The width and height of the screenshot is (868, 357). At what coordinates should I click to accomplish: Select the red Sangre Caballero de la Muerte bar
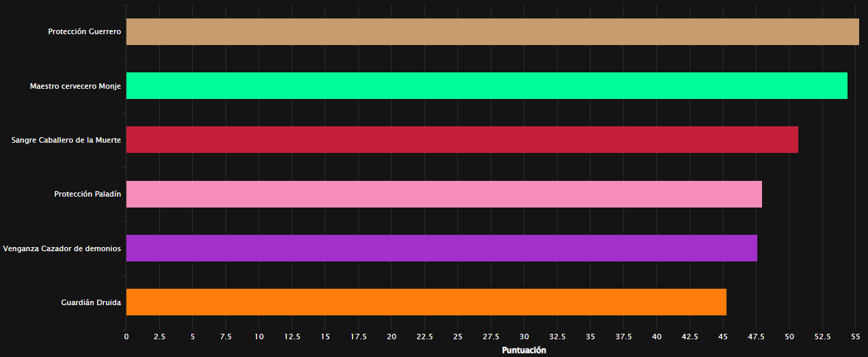click(462, 140)
